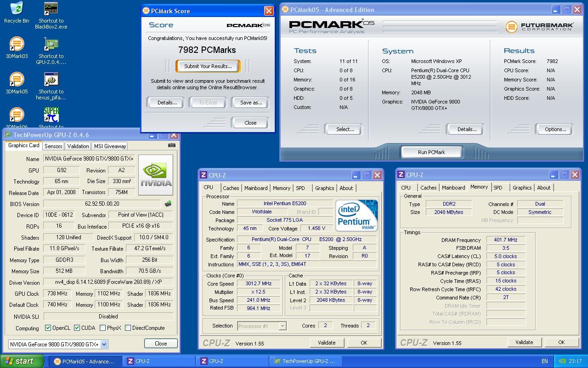The image size is (588, 368).
Task: Toggle the OpenCL checkbox in GPU-Z
Action: (x=48, y=328)
